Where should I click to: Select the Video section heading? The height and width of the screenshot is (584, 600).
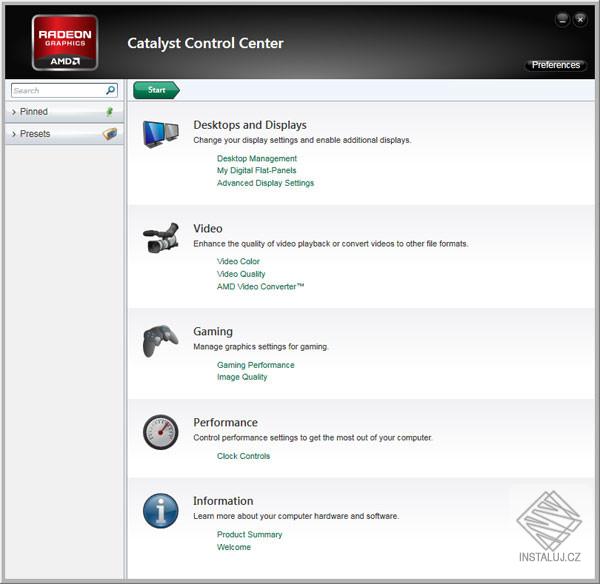208,228
